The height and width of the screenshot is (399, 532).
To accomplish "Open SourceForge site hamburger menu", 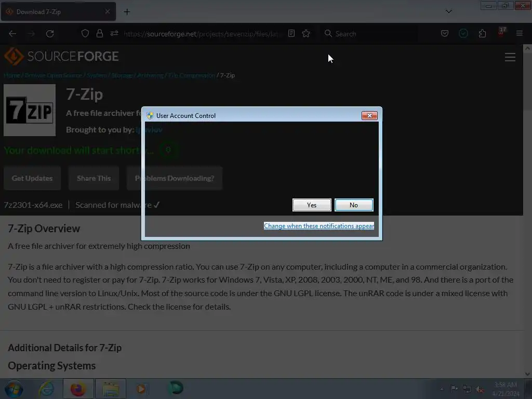I will click(x=510, y=57).
